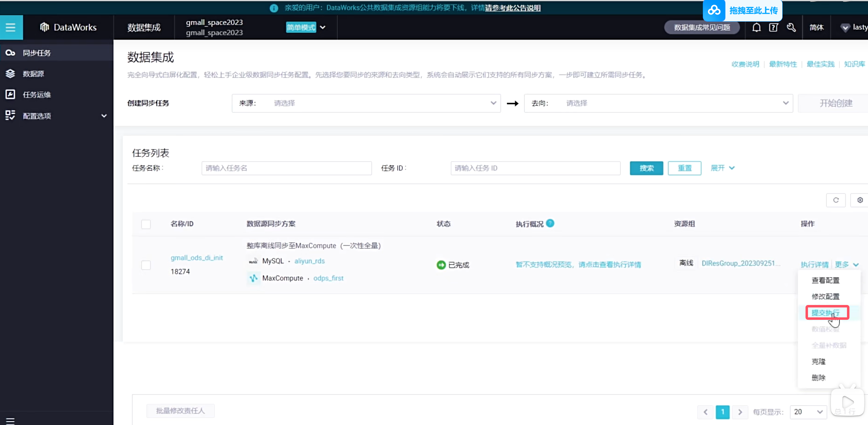Go to next page arrow
Screen dimensions: 868x425
coord(740,411)
